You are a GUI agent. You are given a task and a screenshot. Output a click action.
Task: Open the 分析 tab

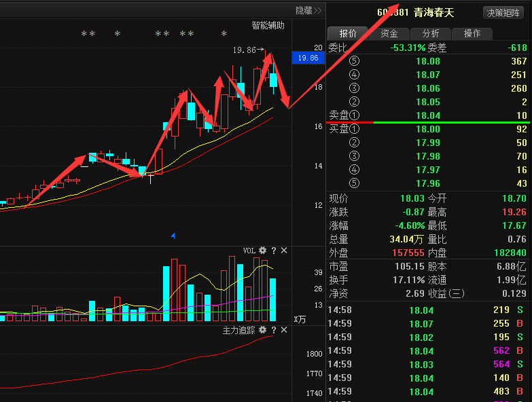[x=430, y=33]
